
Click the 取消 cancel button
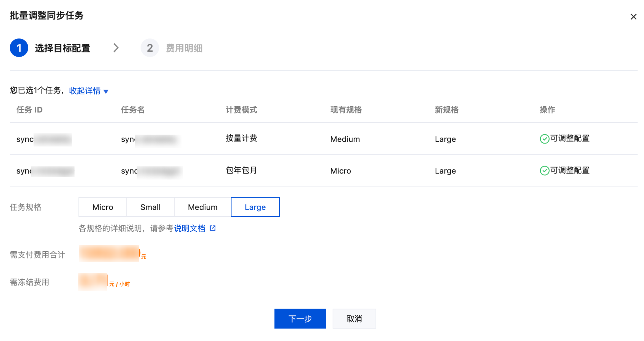click(x=354, y=319)
